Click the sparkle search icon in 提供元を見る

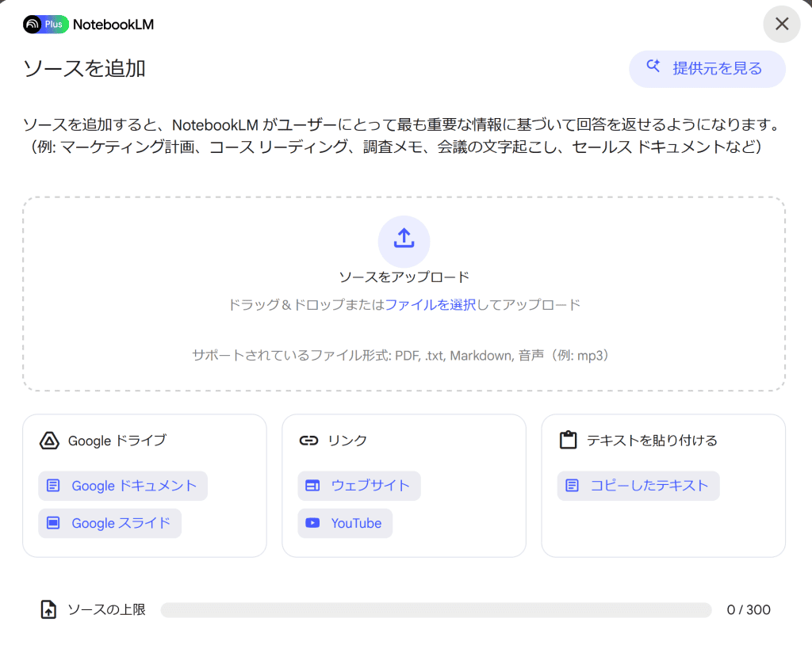pyautogui.click(x=653, y=67)
